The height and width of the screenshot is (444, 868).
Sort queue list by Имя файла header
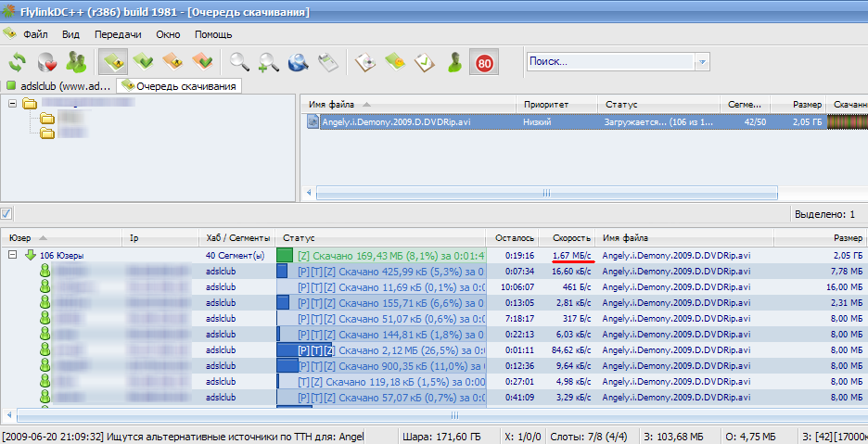pyautogui.click(x=409, y=104)
